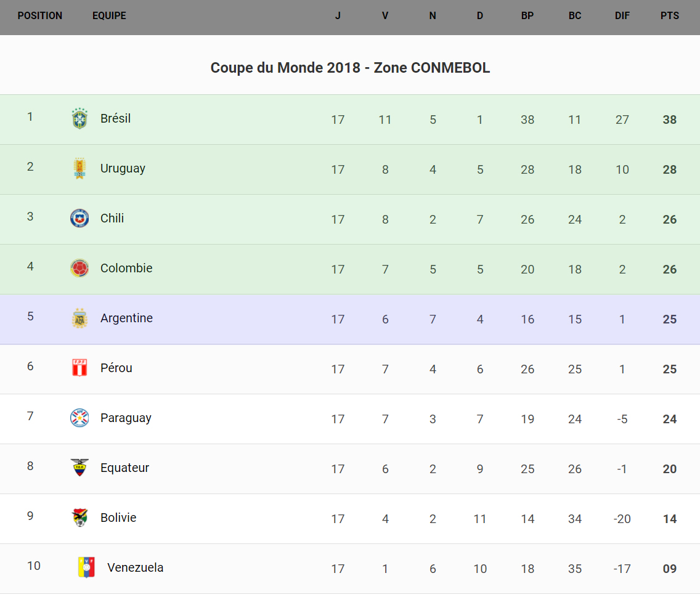Click the Equateur team crest icon
The width and height of the screenshot is (700, 597).
click(79, 468)
